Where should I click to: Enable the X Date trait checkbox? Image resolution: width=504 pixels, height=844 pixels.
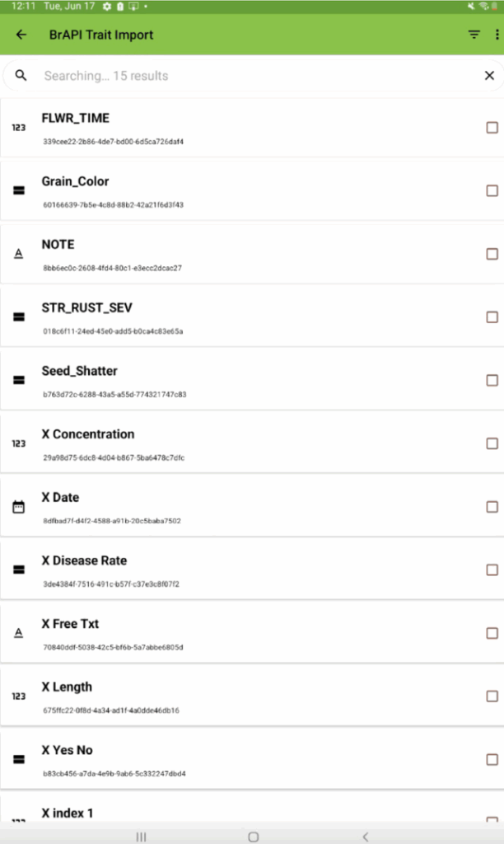click(x=492, y=507)
